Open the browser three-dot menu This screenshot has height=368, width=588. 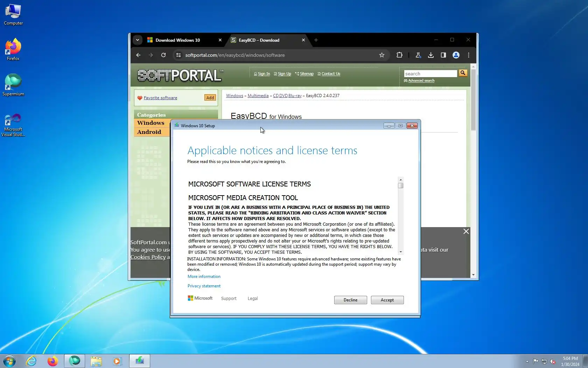click(469, 55)
